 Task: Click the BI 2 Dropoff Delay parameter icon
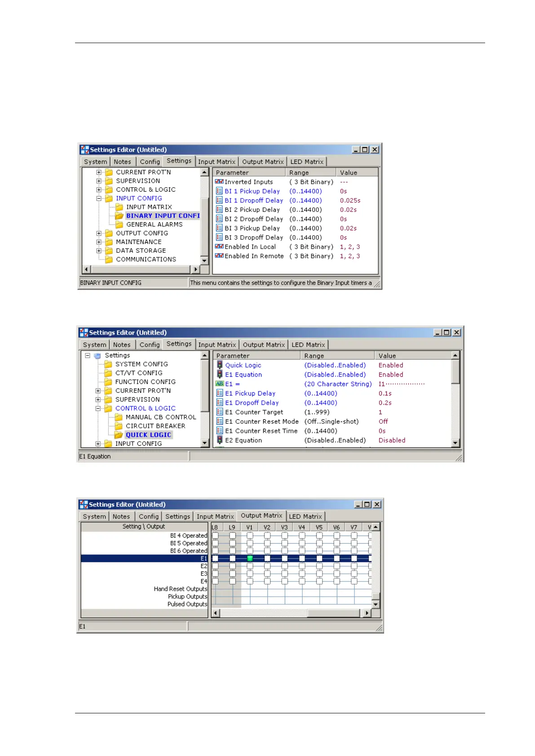coord(219,219)
